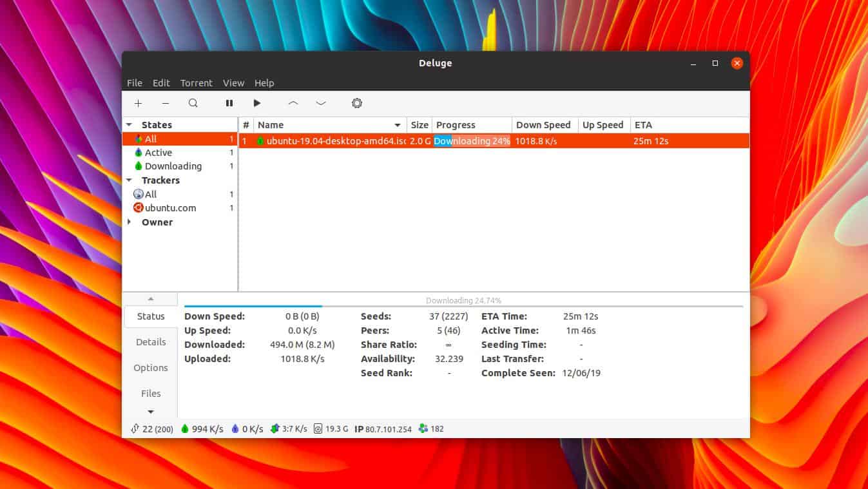This screenshot has height=489, width=868.
Task: Click green drop icon next to torrent name
Action: (x=260, y=140)
